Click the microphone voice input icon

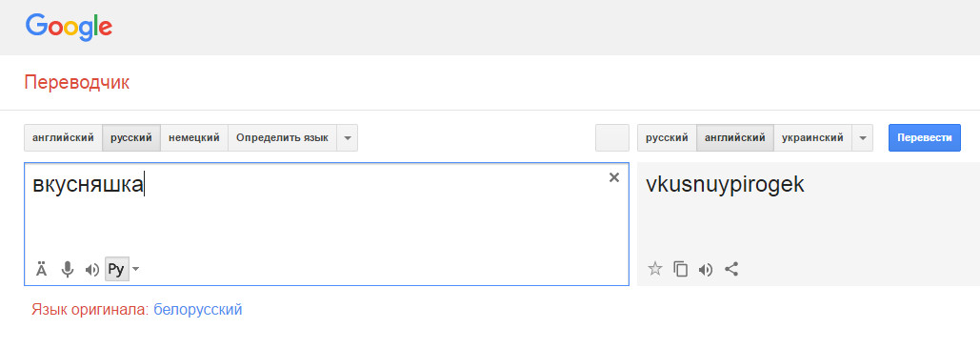(x=68, y=270)
